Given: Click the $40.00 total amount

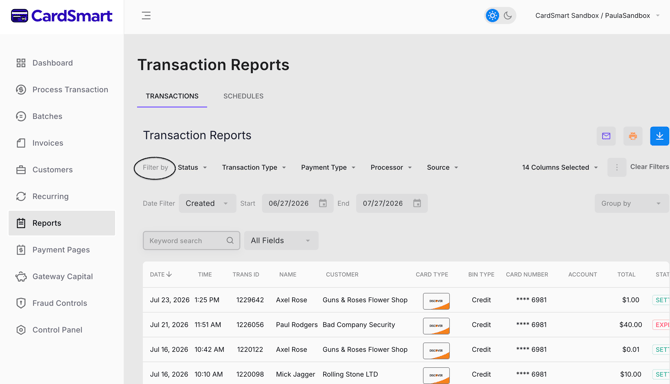Looking at the screenshot, I should coord(630,325).
